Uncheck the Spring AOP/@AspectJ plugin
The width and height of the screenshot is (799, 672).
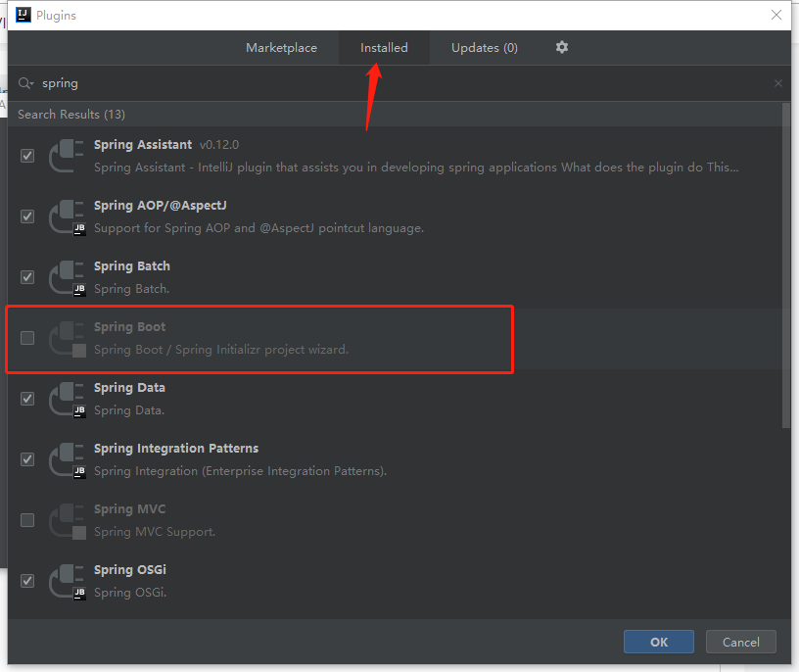coord(27,216)
